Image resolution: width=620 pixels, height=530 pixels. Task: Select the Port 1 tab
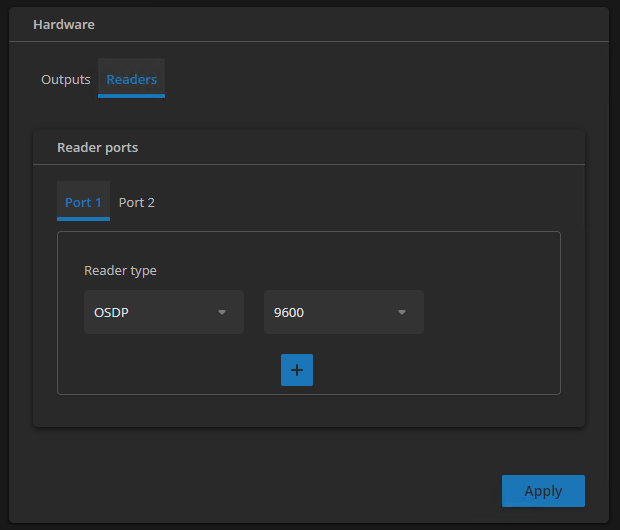83,202
